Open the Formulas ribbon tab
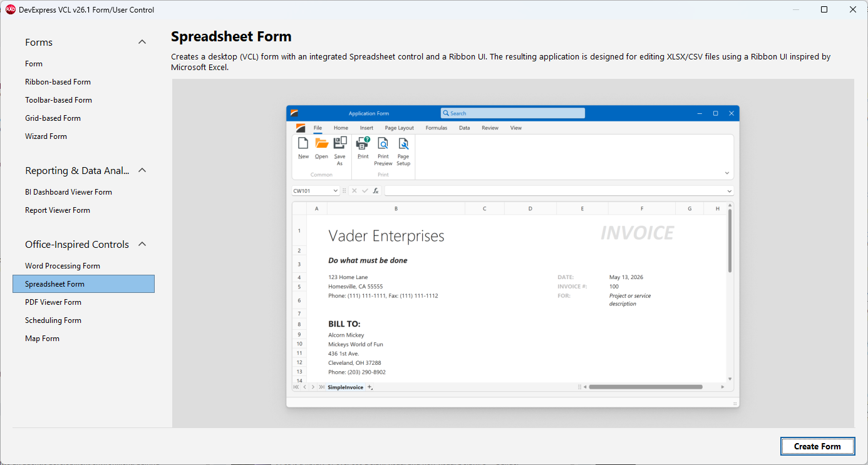Screen dimensions: 868x465 (437, 128)
